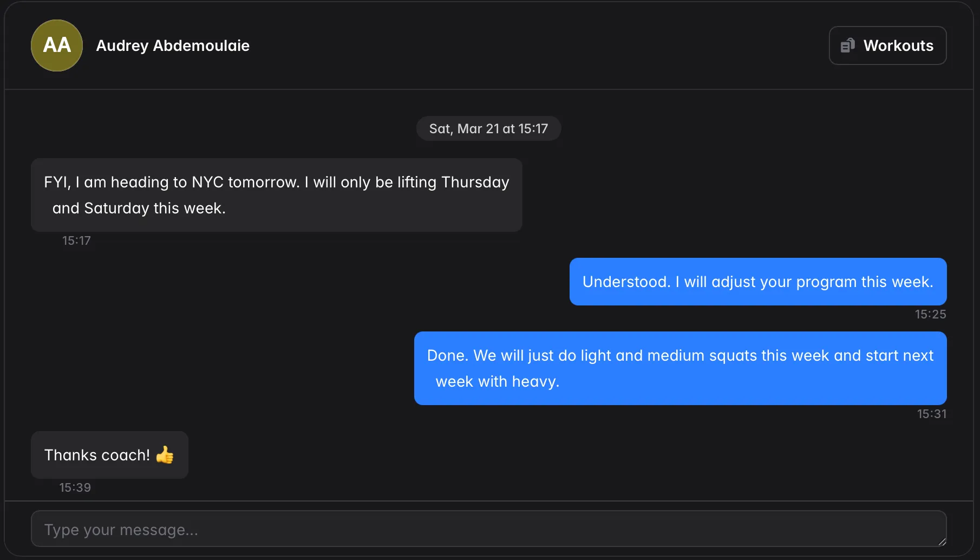
Task: Click the 'Done. We will just do light' message
Action: click(680, 368)
